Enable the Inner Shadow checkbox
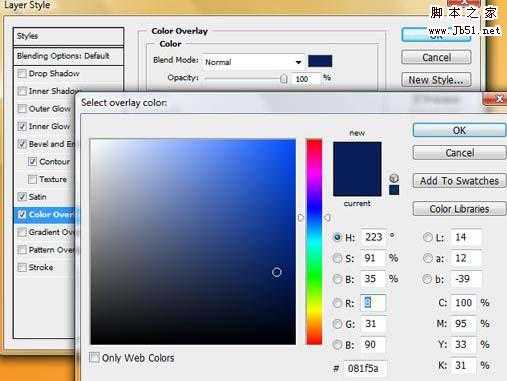This screenshot has height=381, width=507. coord(22,91)
